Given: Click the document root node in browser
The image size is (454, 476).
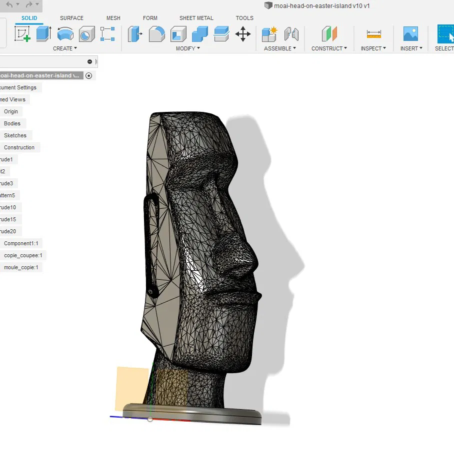Looking at the screenshot, I should pos(41,75).
